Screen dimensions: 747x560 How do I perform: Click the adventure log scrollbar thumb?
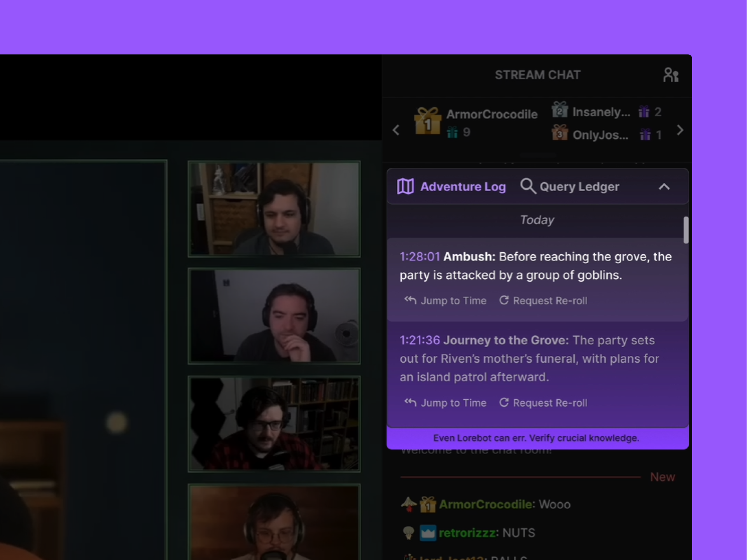686,230
